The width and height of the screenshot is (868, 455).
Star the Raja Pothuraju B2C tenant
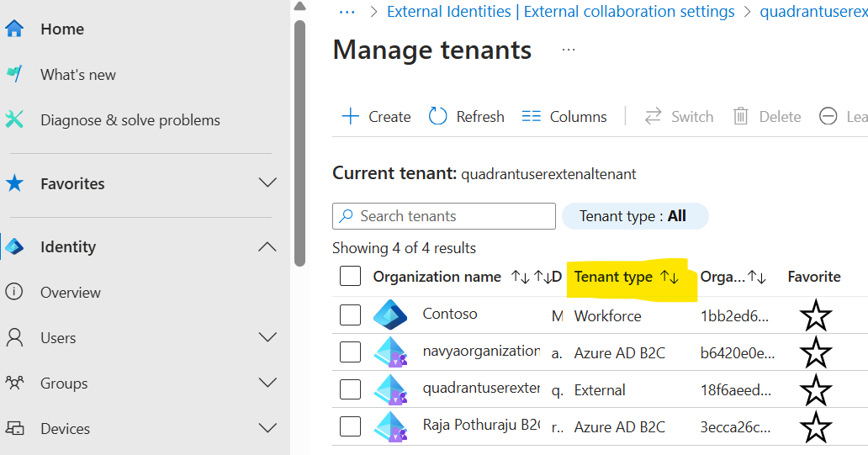pyautogui.click(x=816, y=426)
